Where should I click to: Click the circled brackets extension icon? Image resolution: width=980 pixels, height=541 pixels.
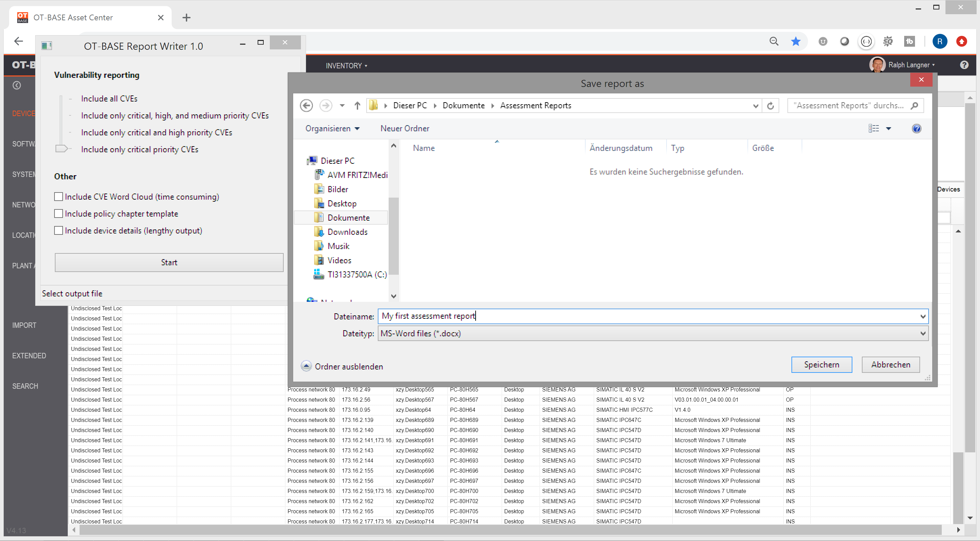pyautogui.click(x=866, y=41)
